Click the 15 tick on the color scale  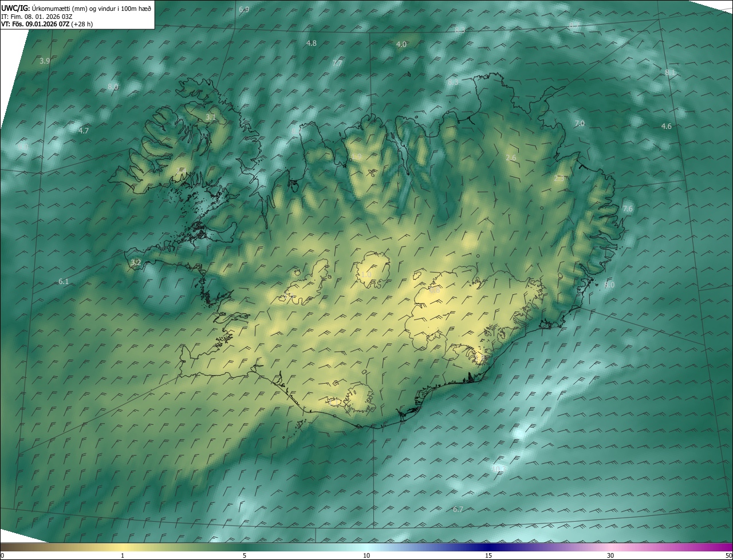(x=488, y=555)
